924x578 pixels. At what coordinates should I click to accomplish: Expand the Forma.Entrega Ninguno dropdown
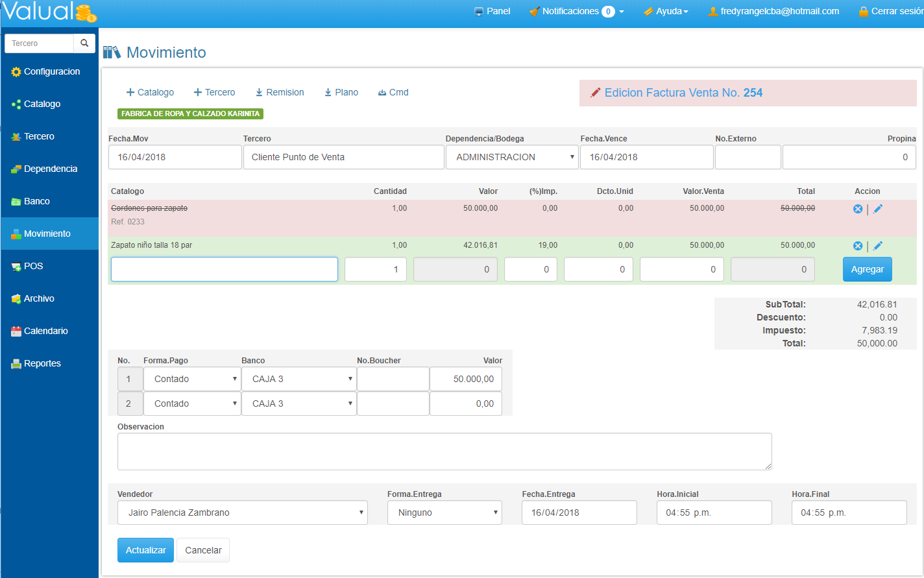(x=444, y=512)
